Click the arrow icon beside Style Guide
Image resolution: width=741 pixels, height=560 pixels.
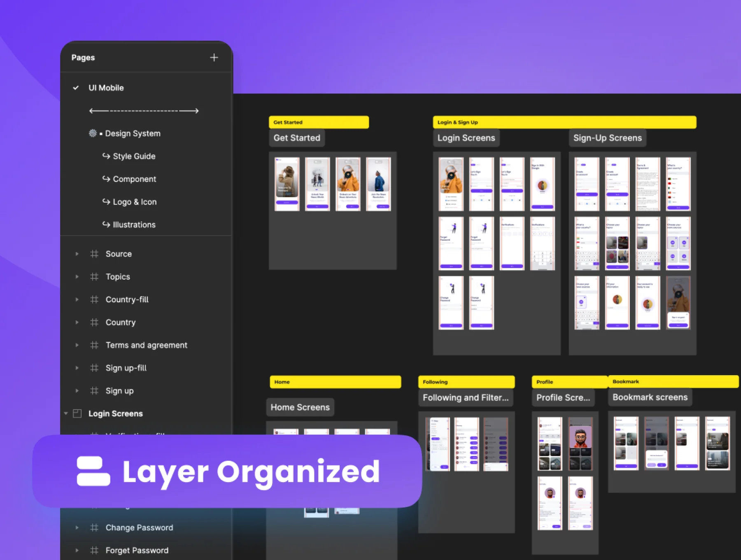coord(106,156)
